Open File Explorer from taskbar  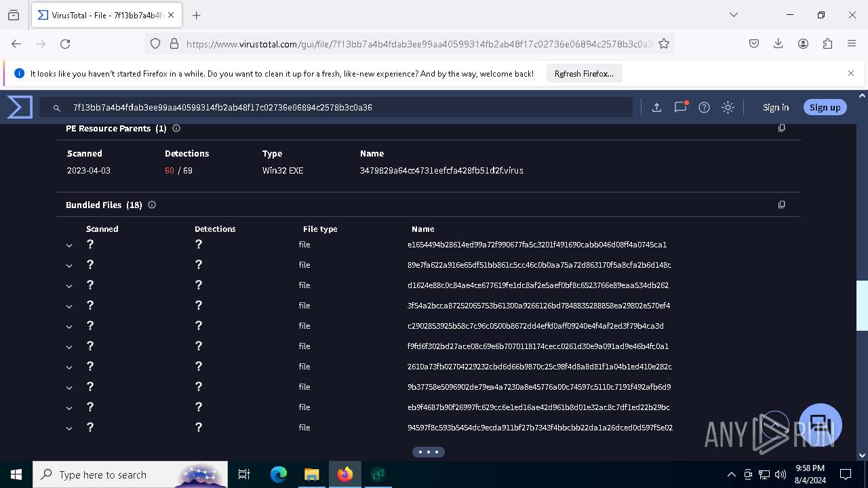pyautogui.click(x=311, y=474)
